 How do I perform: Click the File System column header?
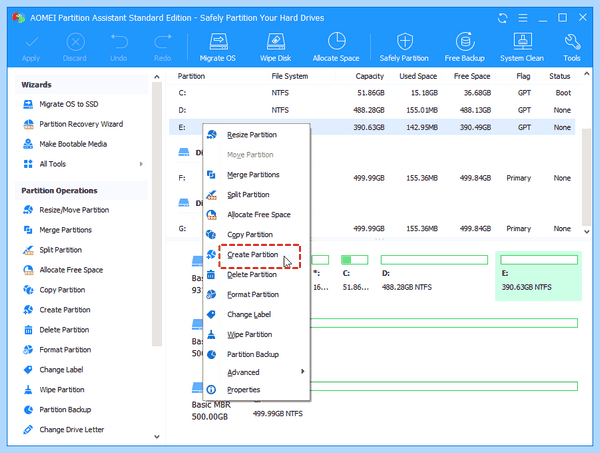tap(290, 76)
